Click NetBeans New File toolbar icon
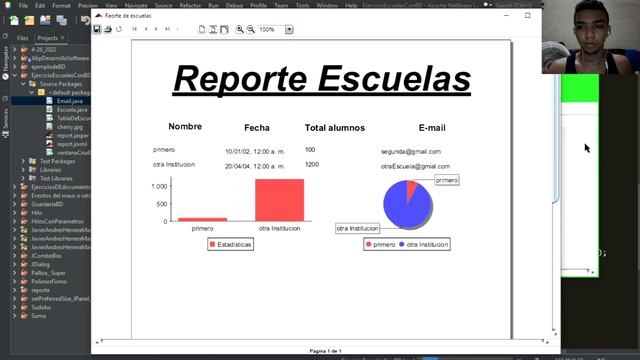 [x=14, y=20]
